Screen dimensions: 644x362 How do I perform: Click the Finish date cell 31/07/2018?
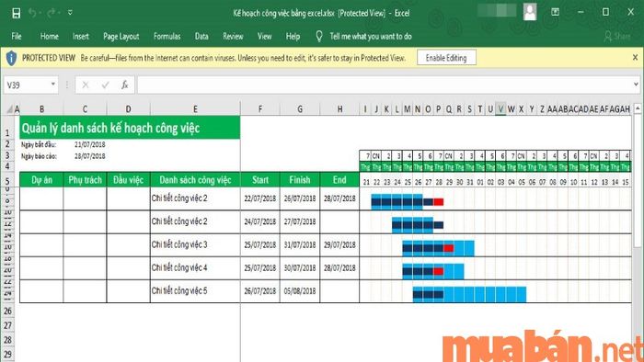point(300,245)
